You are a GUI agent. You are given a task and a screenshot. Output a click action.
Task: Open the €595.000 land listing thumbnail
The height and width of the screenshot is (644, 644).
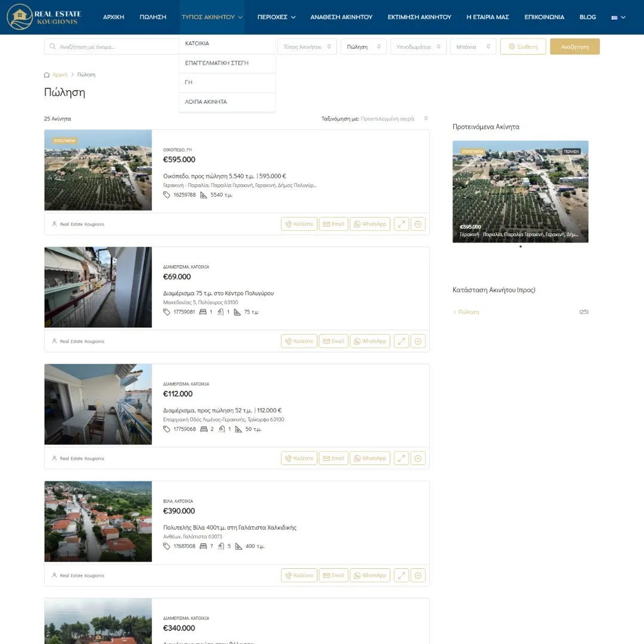(98, 170)
